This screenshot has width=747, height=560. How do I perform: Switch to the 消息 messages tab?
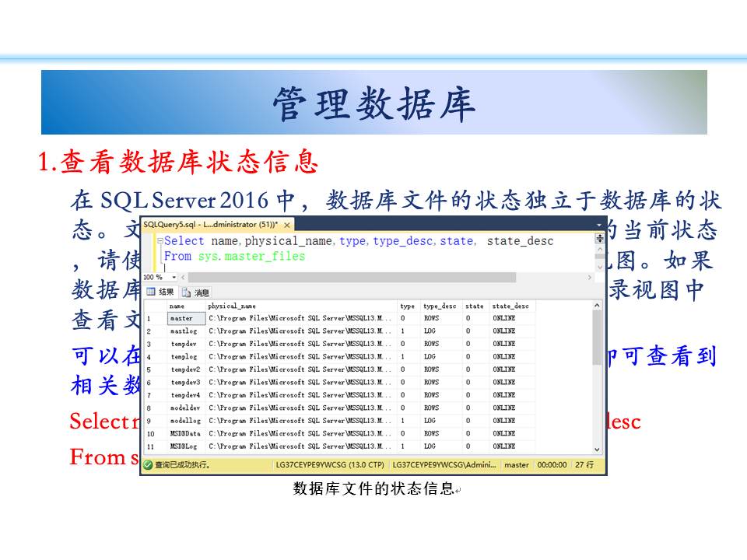pos(196,292)
